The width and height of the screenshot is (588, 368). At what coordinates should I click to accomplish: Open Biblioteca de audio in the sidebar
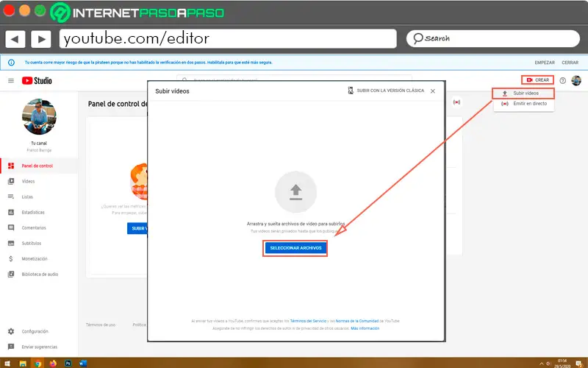(39, 275)
